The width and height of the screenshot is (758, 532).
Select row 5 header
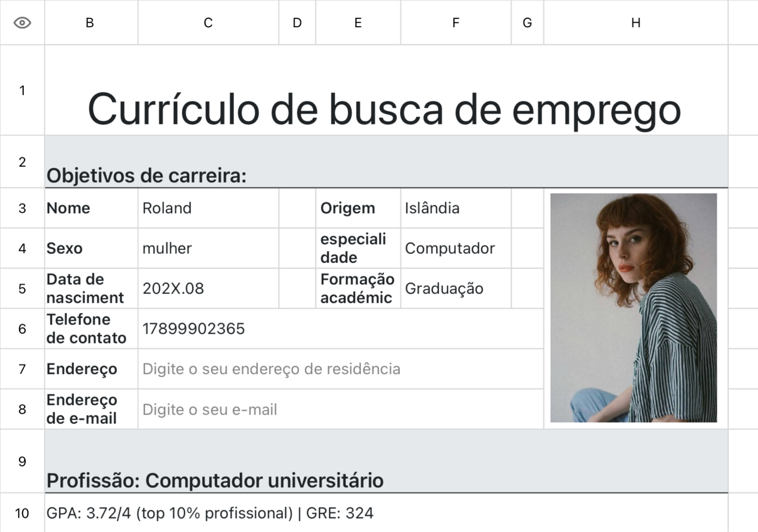click(22, 288)
